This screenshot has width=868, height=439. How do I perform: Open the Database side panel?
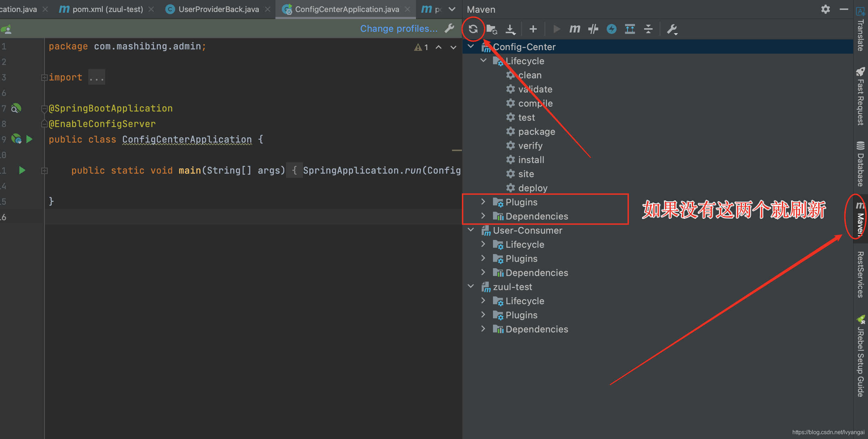pyautogui.click(x=860, y=164)
